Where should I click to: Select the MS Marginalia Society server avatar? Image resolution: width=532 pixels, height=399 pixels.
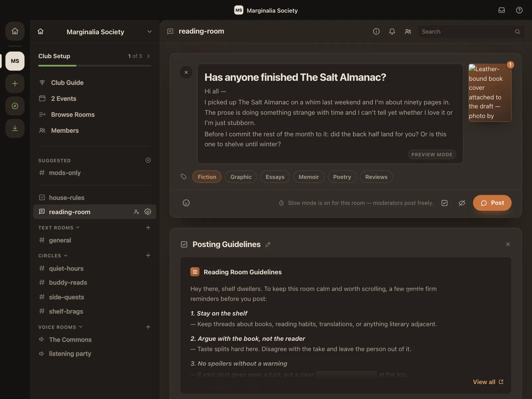[x=15, y=61]
